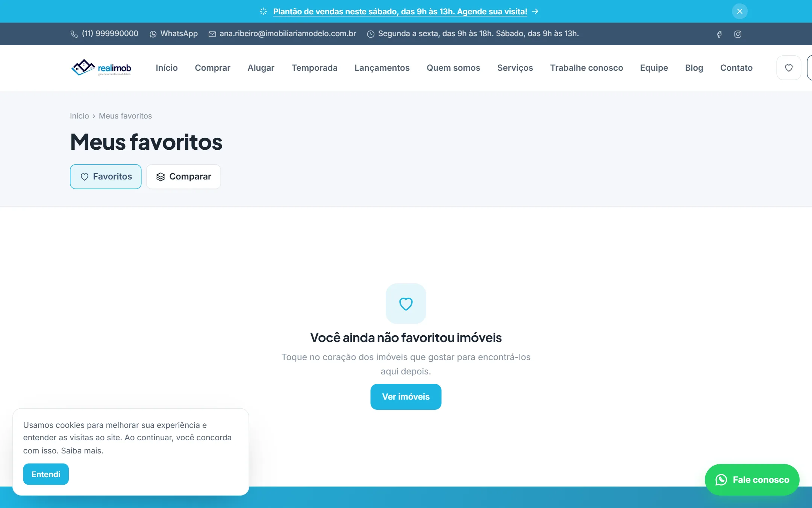The height and width of the screenshot is (508, 812).
Task: Open the Equipe page
Action: click(654, 68)
